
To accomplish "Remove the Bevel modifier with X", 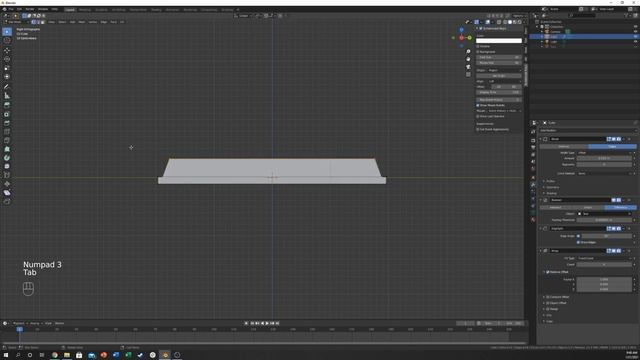I will tap(629, 139).
